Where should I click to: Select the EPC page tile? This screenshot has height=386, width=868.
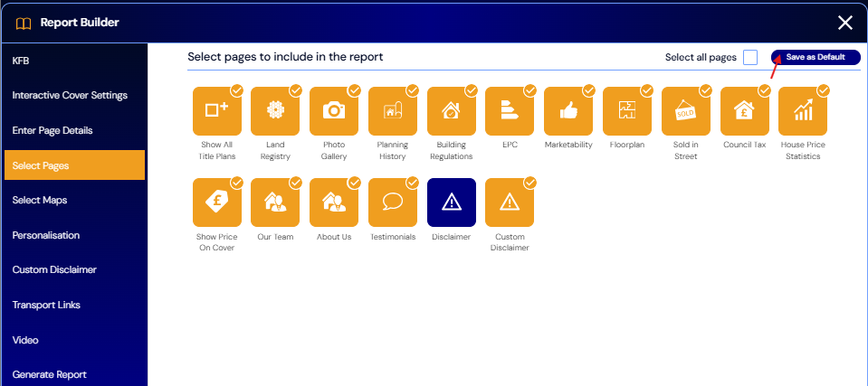pyautogui.click(x=510, y=111)
